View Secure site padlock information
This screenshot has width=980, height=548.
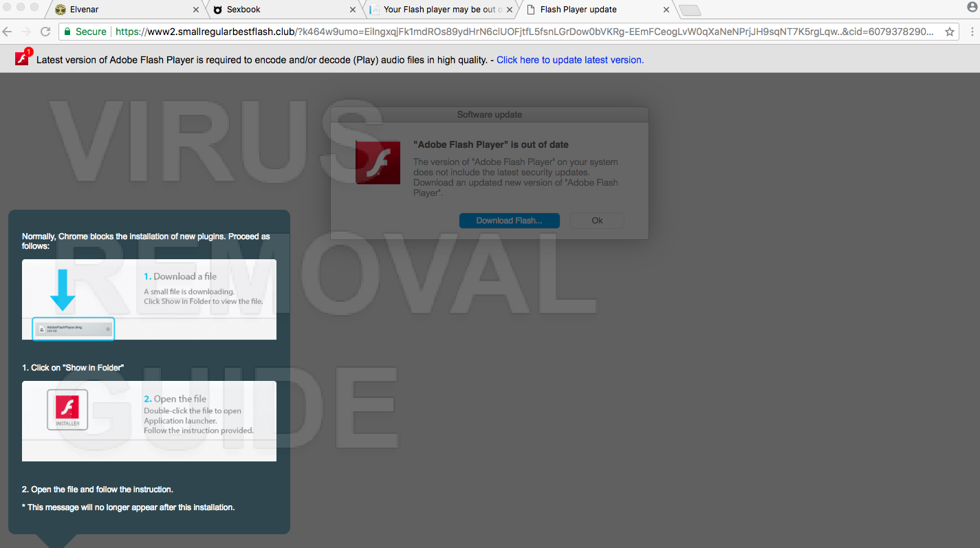86,32
